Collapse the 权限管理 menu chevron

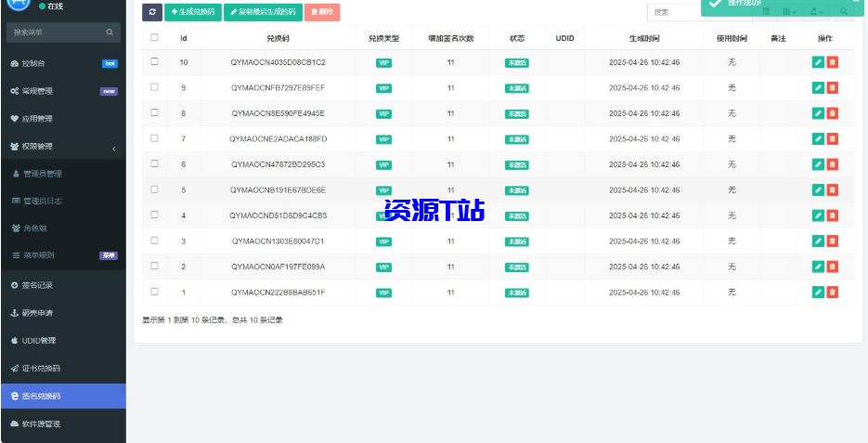pyautogui.click(x=114, y=149)
